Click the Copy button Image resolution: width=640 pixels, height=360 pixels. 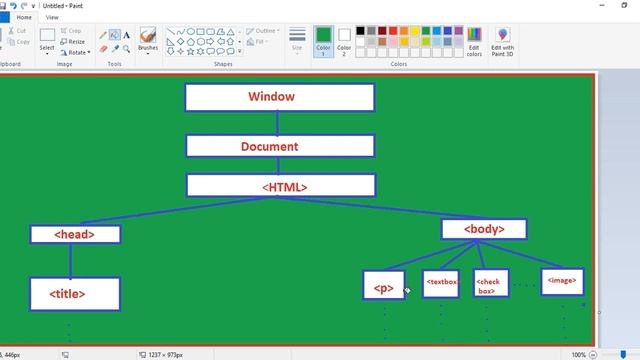(19, 42)
